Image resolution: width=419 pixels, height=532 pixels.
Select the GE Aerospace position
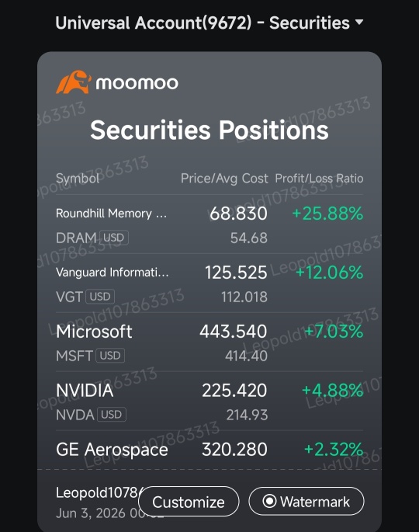point(209,450)
